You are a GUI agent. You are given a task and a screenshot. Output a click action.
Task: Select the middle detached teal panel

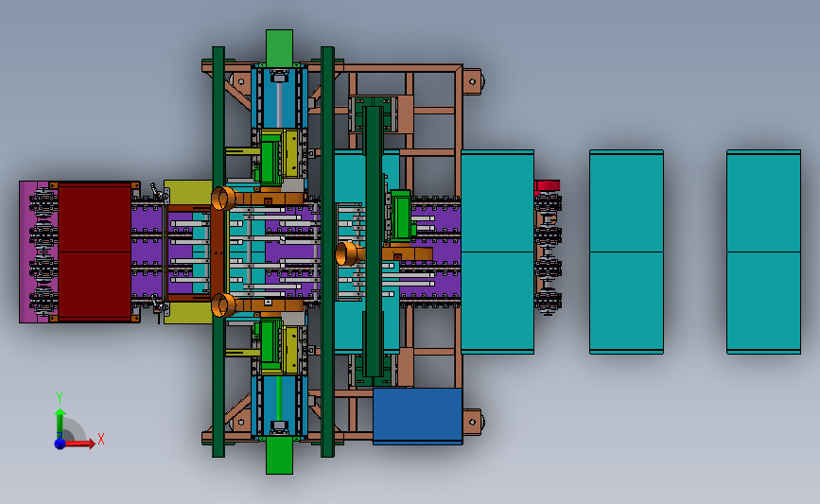[626, 252]
